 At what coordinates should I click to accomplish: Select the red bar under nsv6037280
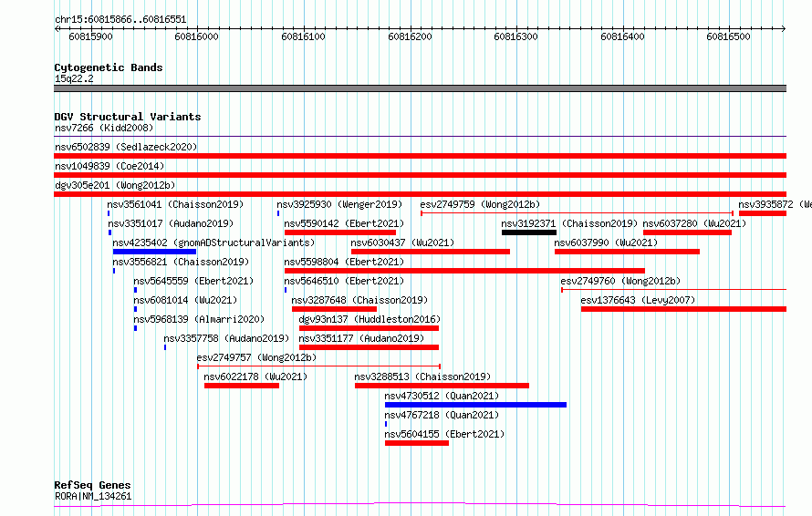point(687,232)
